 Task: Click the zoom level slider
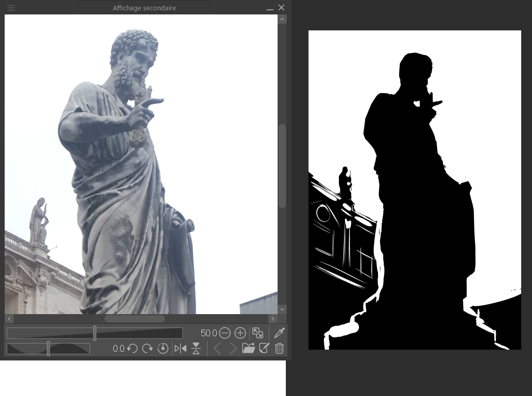[x=94, y=333]
